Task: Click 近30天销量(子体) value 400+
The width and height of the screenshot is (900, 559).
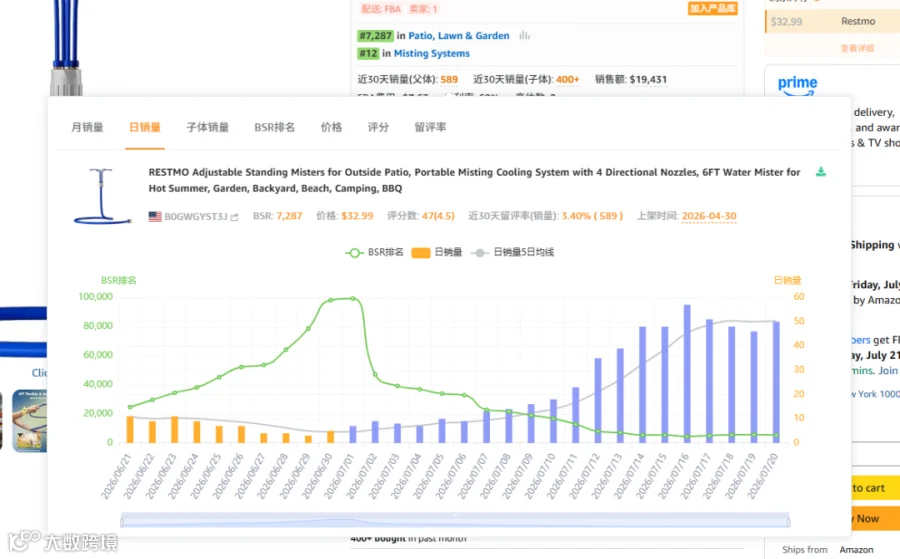Action: [x=568, y=79]
